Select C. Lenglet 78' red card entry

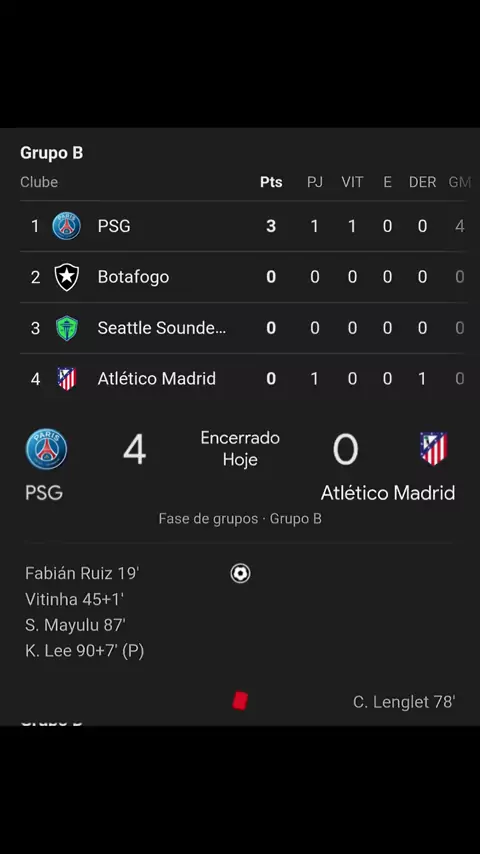[404, 702]
